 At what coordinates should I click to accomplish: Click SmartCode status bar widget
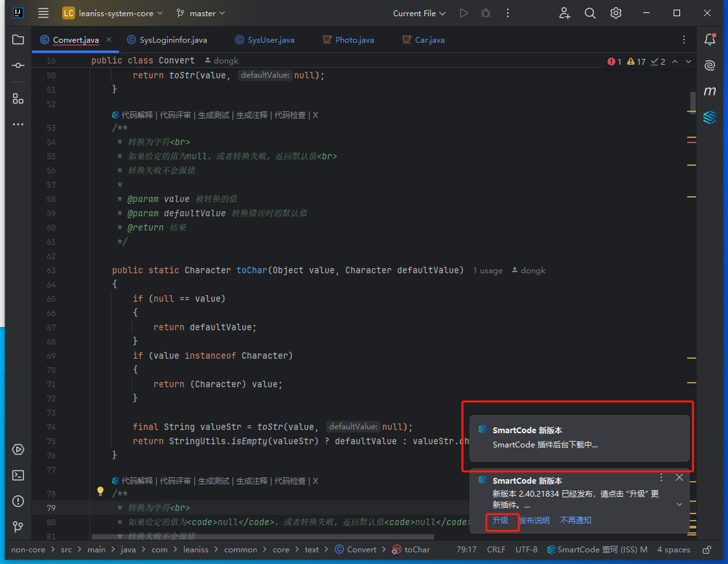(597, 550)
